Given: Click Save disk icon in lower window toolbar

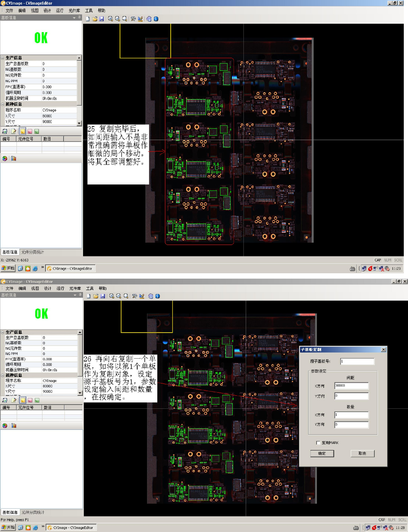Looking at the screenshot, I should [103, 296].
